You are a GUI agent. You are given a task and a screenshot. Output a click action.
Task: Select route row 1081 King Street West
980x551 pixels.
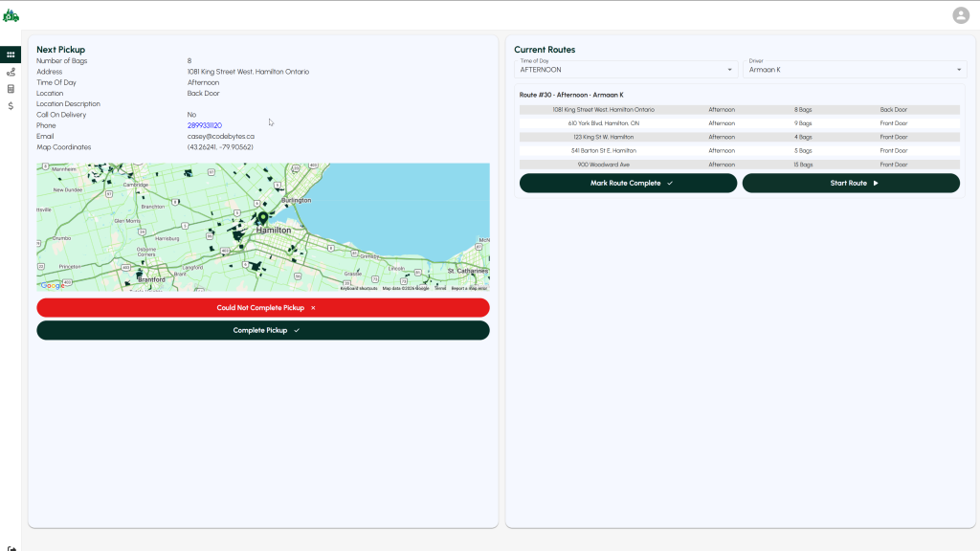740,109
